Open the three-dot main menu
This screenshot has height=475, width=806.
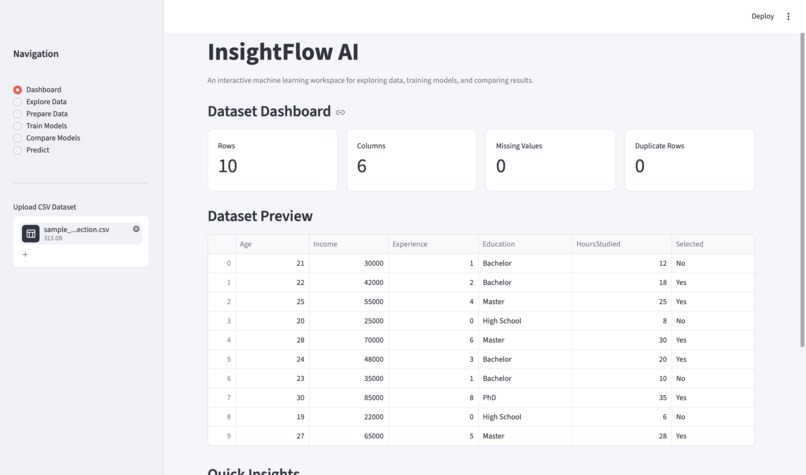tap(788, 16)
